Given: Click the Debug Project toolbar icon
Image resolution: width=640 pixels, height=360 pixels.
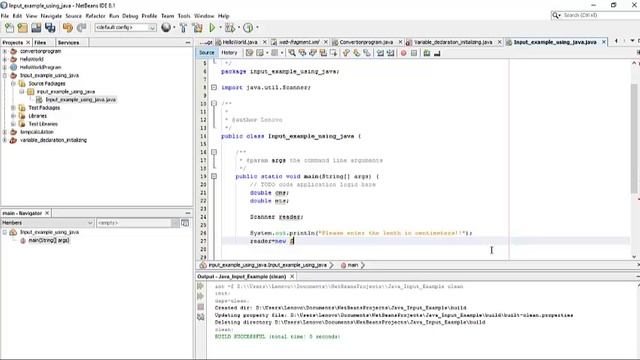Looking at the screenshot, I should click(x=230, y=27).
